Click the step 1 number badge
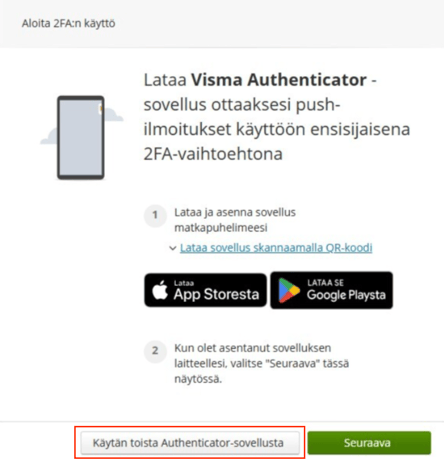The width and height of the screenshot is (444, 461). click(x=155, y=215)
